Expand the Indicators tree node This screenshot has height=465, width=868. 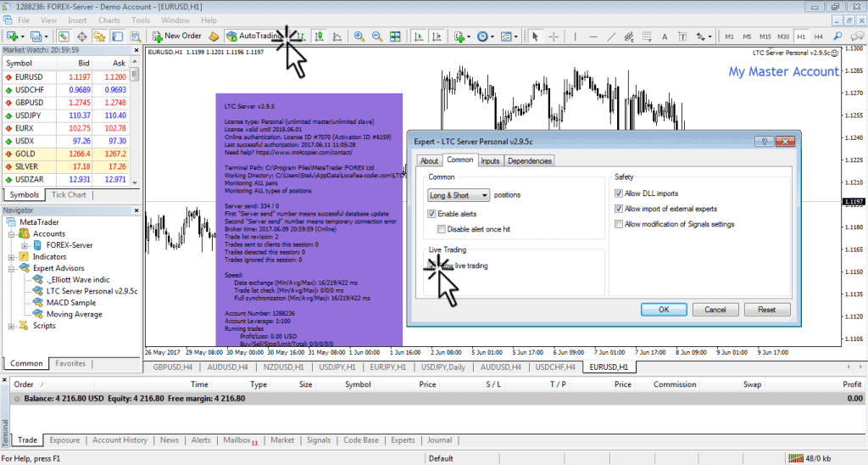11,257
